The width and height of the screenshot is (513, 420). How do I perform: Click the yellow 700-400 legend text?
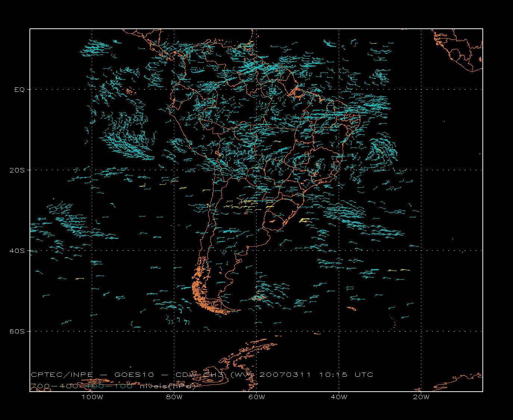click(54, 386)
